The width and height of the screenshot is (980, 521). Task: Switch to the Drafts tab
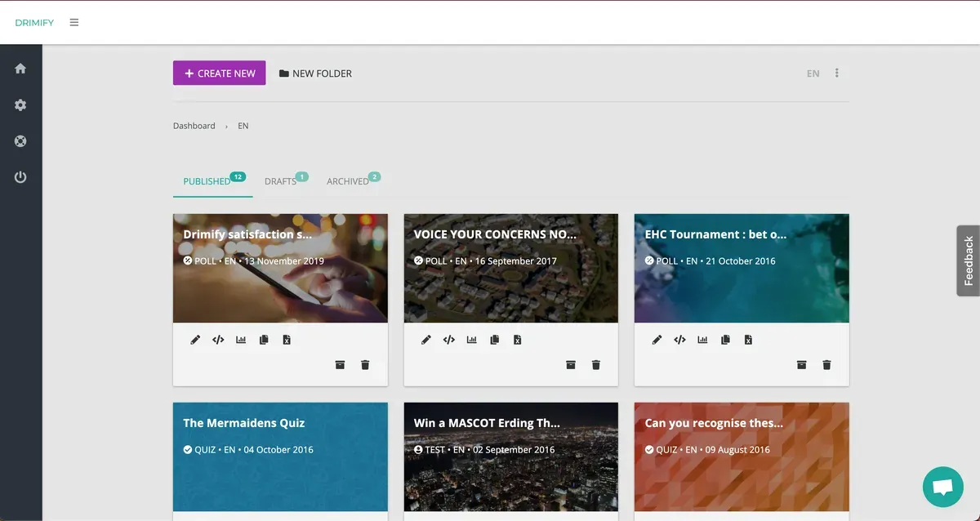point(281,181)
